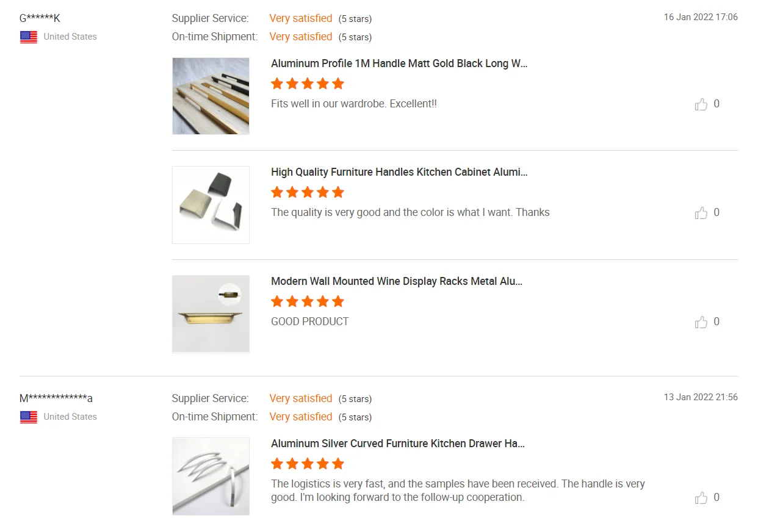Click thumbs-up for the 'GOOD PRODUCT' review
This screenshot has height=532, width=758.
(701, 322)
